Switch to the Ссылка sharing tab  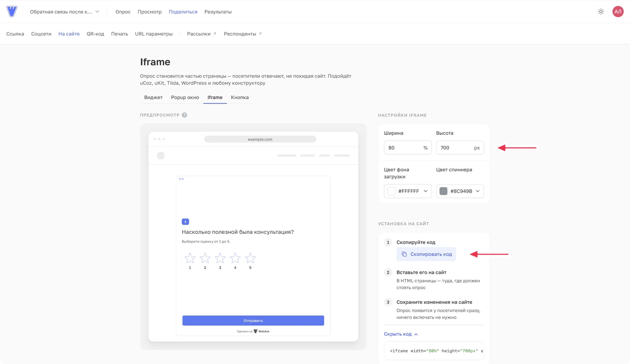15,34
